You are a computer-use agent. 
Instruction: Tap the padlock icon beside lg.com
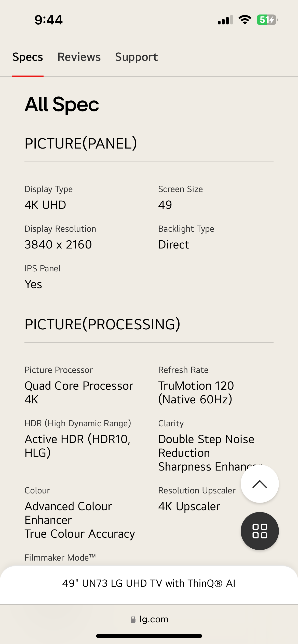133,619
